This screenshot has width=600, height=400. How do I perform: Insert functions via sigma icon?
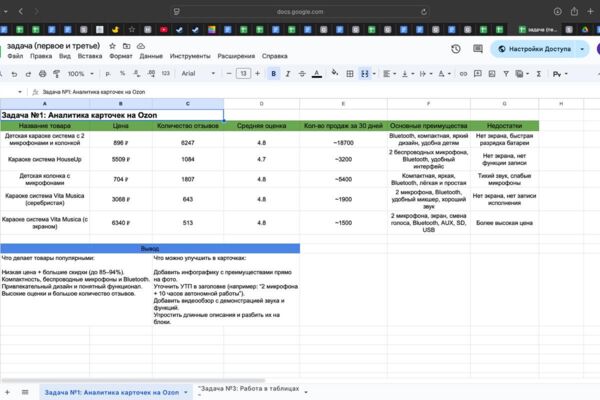coord(538,73)
